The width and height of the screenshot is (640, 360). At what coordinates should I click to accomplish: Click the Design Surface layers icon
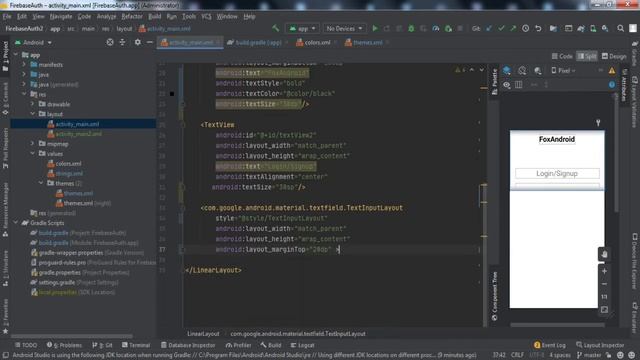[x=507, y=70]
